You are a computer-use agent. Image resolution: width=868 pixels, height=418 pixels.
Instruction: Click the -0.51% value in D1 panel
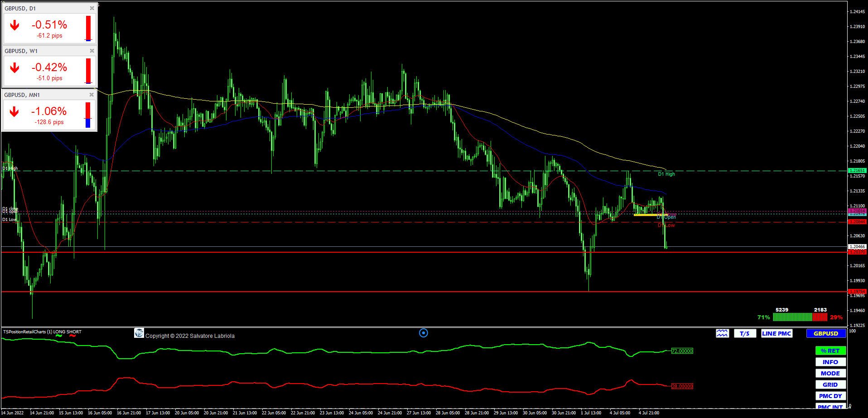49,25
